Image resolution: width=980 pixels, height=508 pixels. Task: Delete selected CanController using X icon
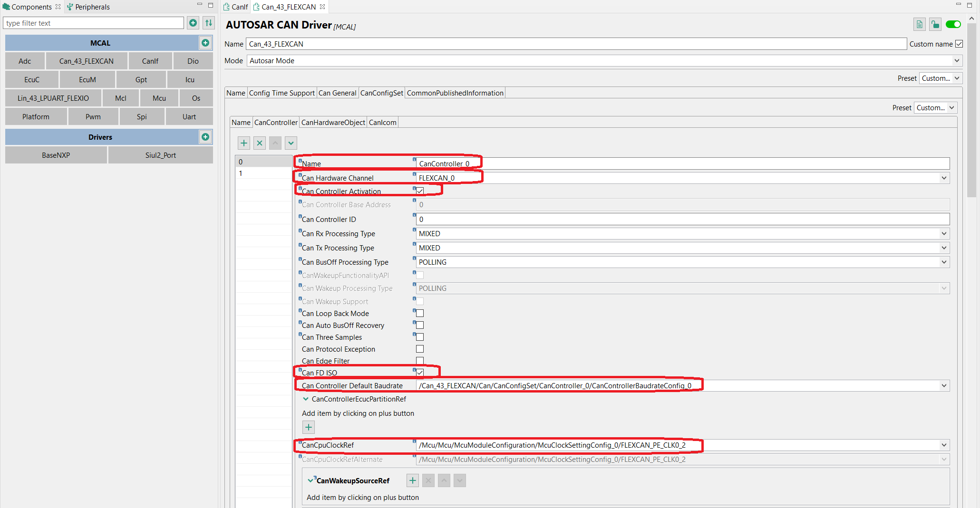click(259, 143)
